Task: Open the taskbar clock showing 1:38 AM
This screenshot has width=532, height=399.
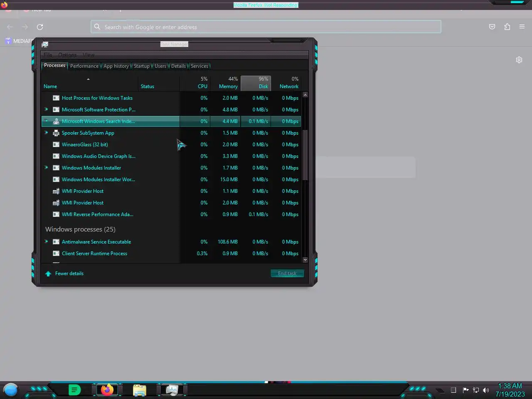Action: click(510, 390)
